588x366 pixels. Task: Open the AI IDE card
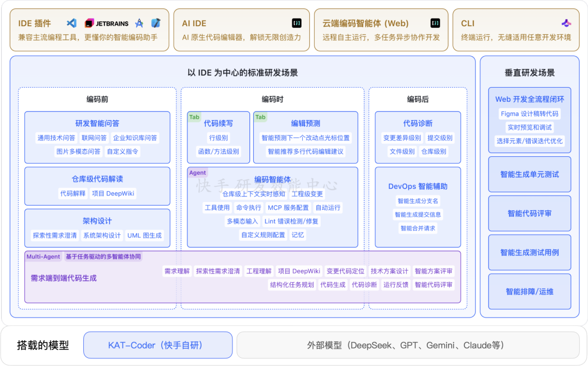pos(242,30)
